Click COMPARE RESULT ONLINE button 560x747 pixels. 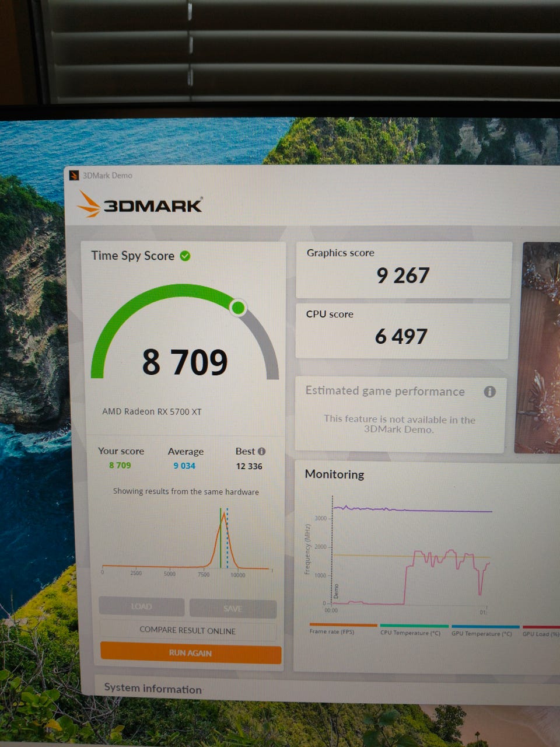[188, 630]
